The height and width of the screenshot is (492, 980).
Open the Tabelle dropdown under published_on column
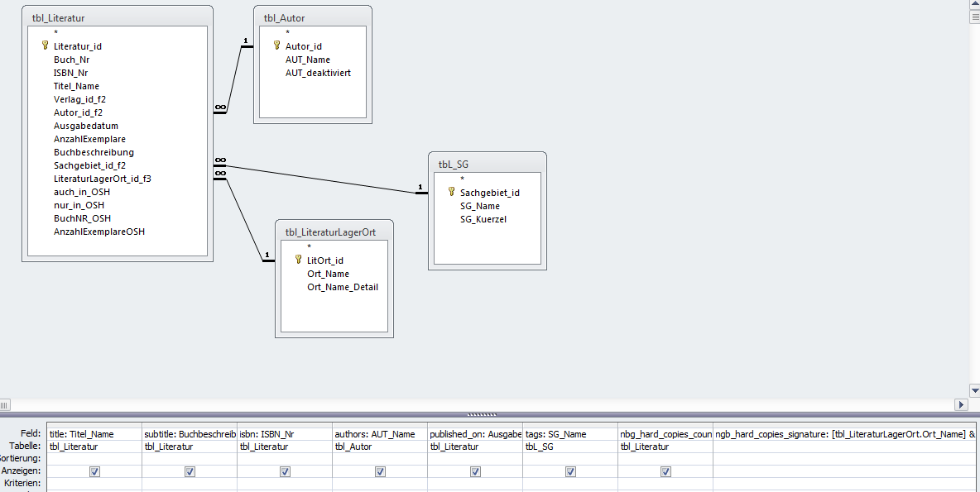(475, 445)
